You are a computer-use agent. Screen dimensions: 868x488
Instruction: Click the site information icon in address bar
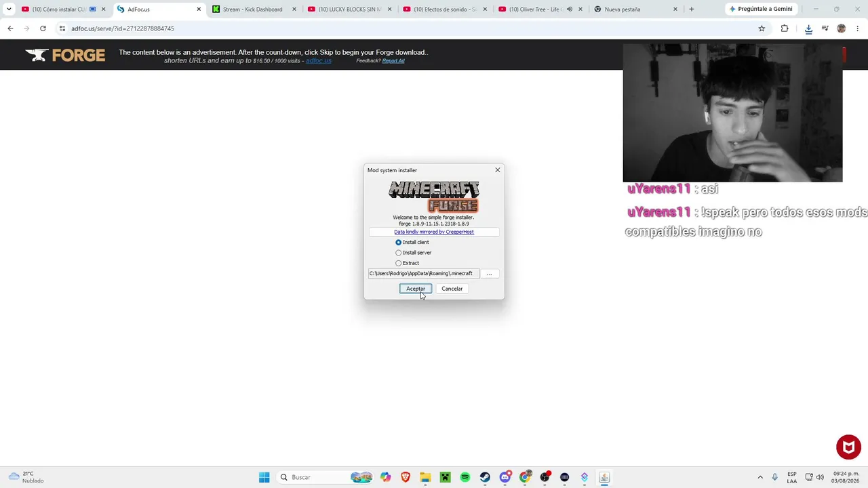(x=62, y=28)
